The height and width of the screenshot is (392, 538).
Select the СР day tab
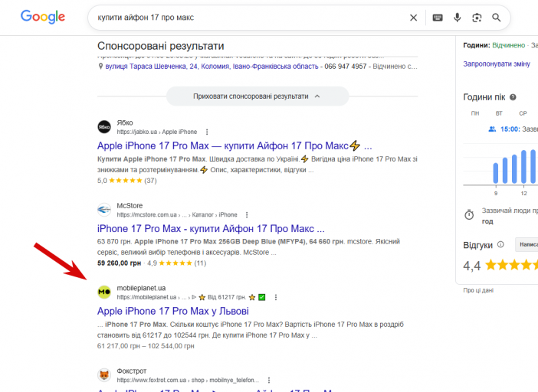[x=523, y=113]
